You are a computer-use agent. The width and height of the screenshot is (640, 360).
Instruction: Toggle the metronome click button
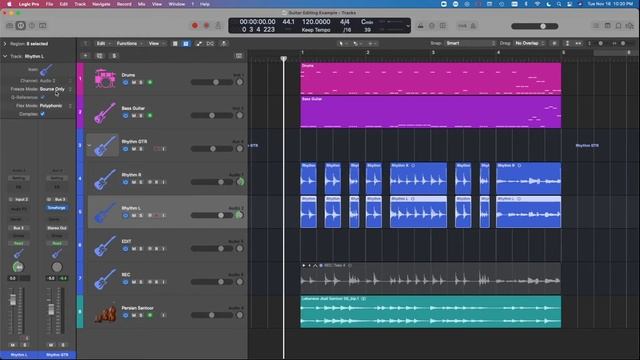(x=473, y=26)
